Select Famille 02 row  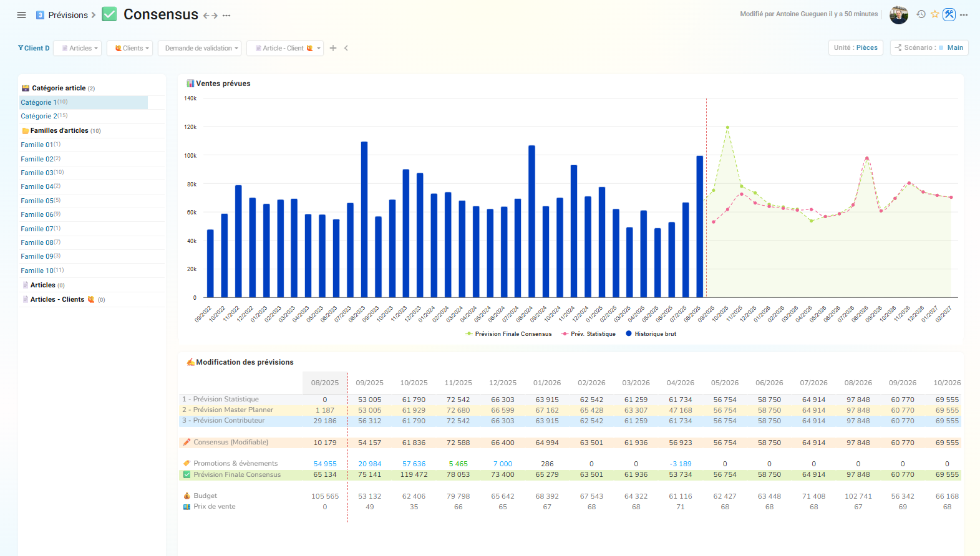(x=92, y=159)
